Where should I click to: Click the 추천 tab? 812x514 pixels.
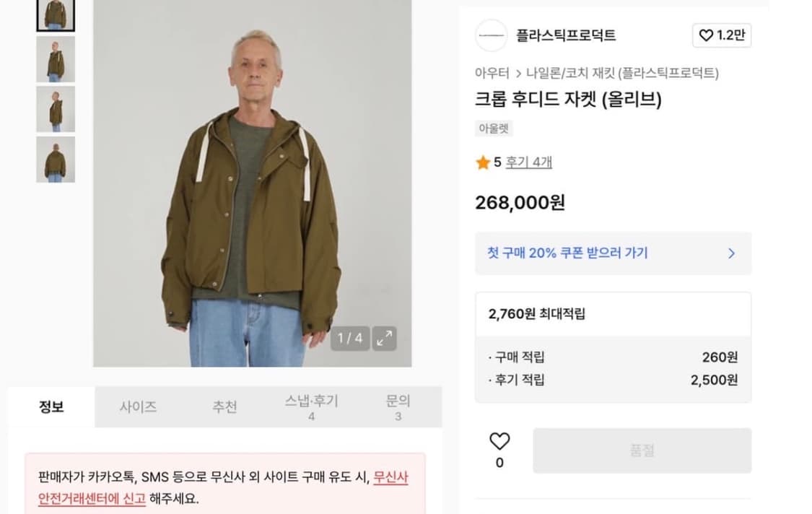click(x=224, y=406)
